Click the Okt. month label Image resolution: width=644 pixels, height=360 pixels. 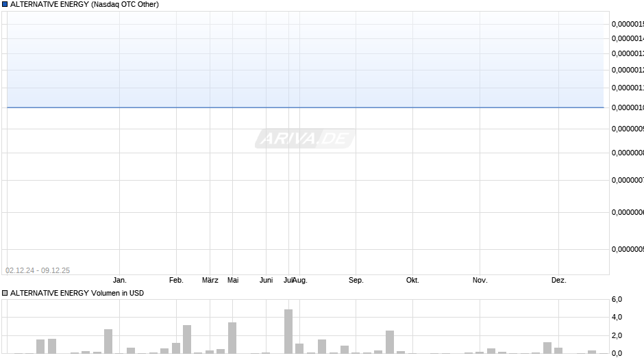[412, 281]
